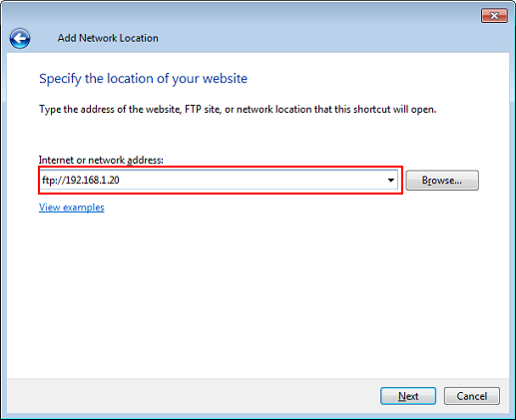Proceed with the Next button
The height and width of the screenshot is (420, 516).
coord(408,396)
